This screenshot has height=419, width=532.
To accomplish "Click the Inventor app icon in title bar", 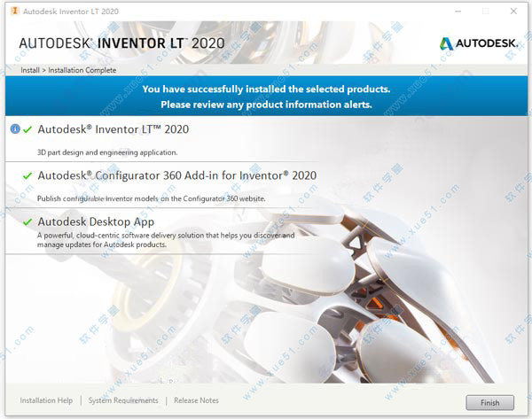I will pyautogui.click(x=14, y=12).
